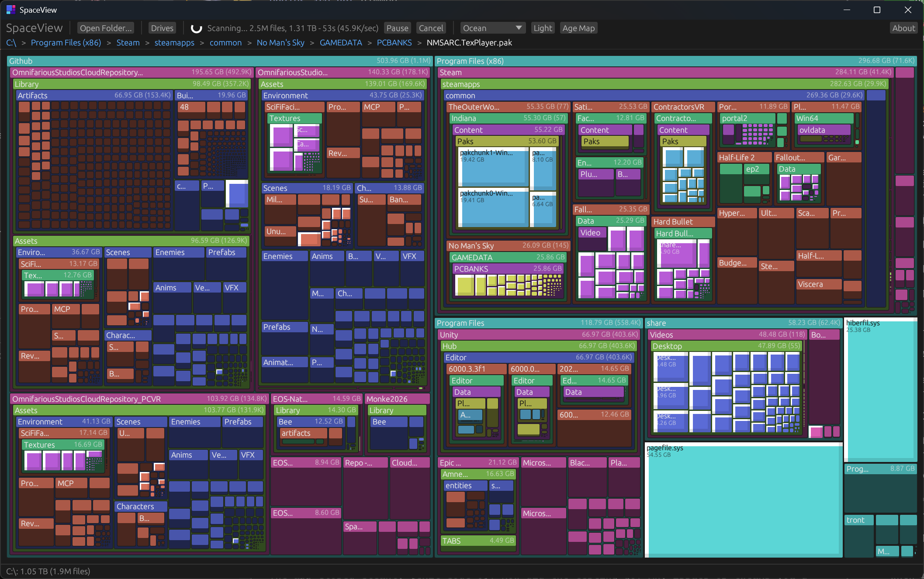Open the About menu item
This screenshot has width=924, height=579.
coord(903,28)
